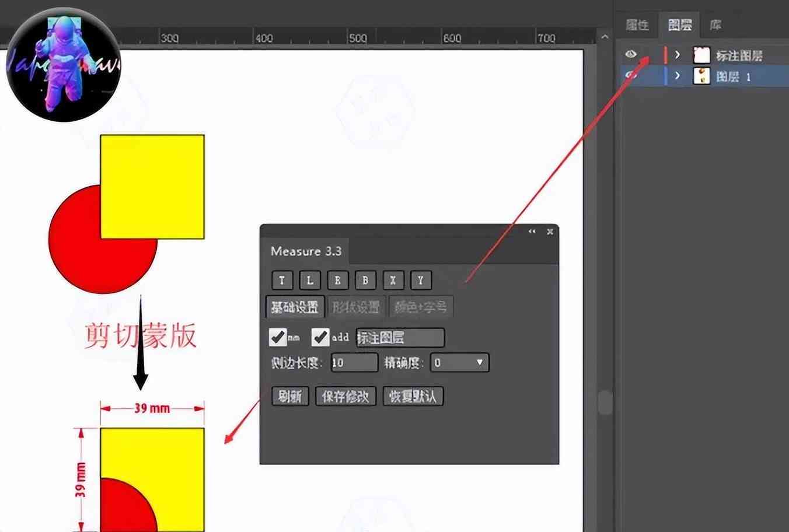Expand the 标注图层 layer
The height and width of the screenshot is (532, 789).
[x=678, y=55]
